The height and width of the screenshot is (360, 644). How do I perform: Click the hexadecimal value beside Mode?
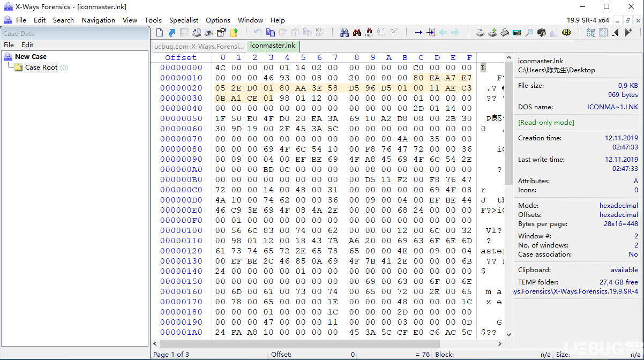click(x=618, y=205)
